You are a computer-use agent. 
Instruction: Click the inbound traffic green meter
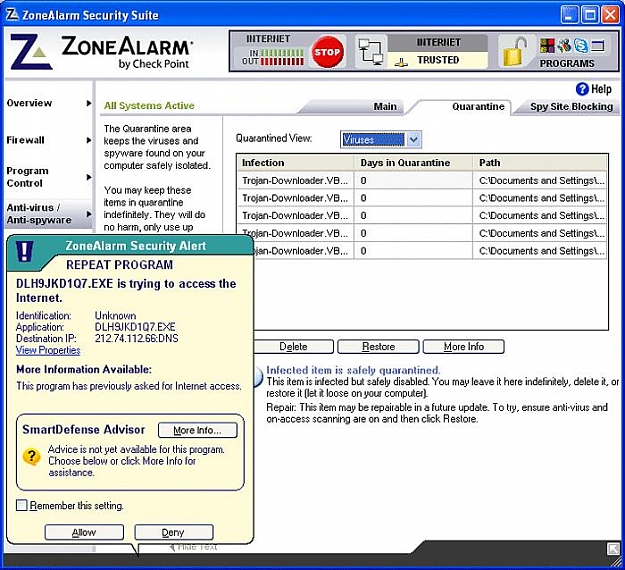282,53
